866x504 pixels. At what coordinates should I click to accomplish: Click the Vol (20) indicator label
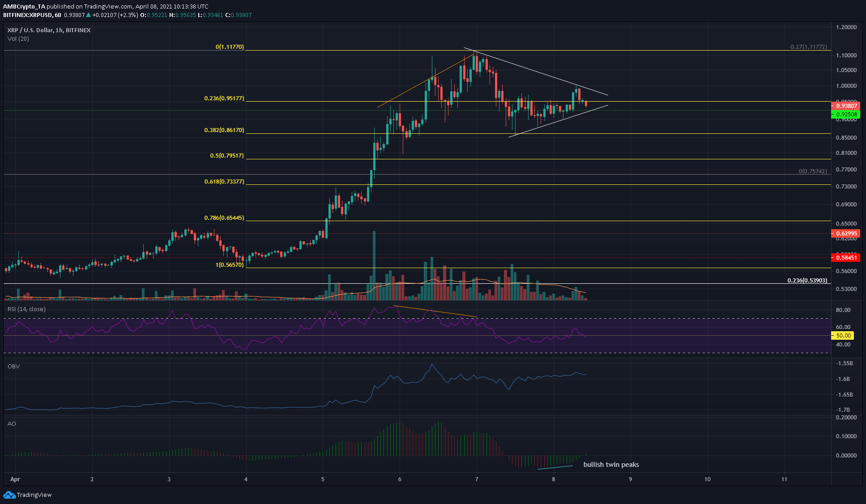pyautogui.click(x=18, y=38)
